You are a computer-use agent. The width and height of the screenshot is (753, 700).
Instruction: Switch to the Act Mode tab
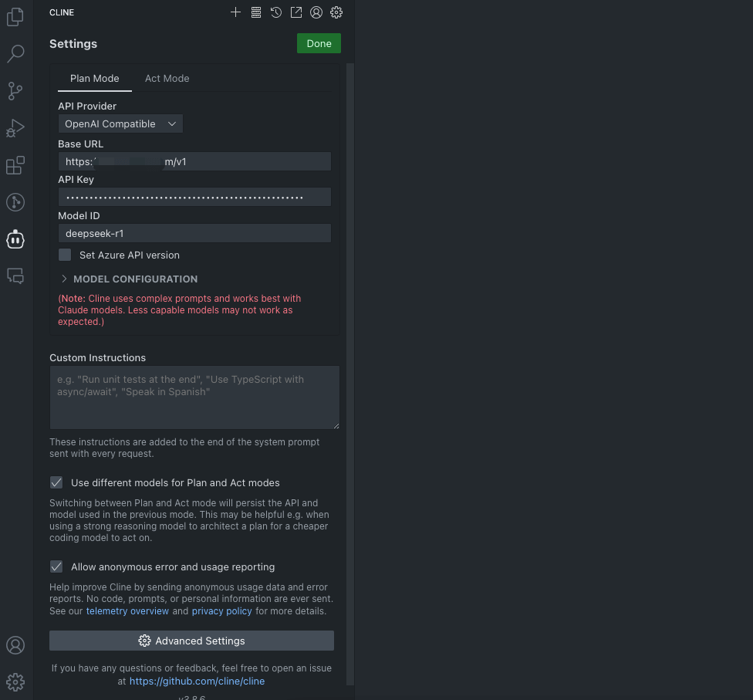coord(167,78)
